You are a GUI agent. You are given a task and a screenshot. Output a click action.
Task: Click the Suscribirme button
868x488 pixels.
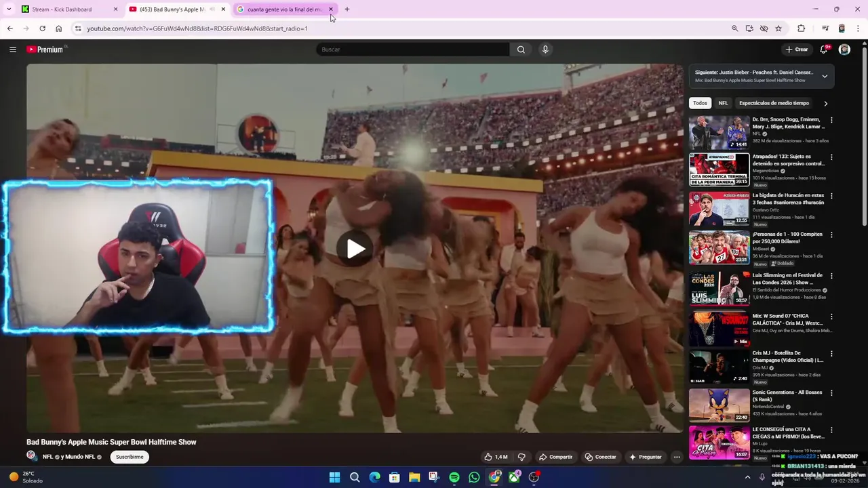pyautogui.click(x=130, y=457)
